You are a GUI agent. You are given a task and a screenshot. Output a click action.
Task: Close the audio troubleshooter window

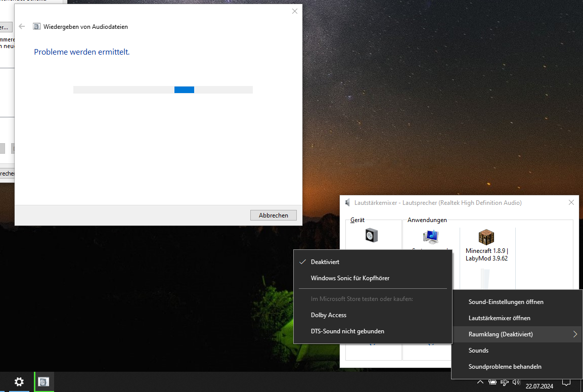click(294, 11)
